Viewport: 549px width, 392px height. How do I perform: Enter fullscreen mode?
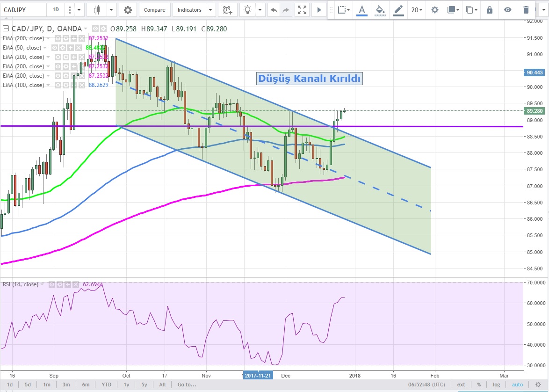point(302,10)
